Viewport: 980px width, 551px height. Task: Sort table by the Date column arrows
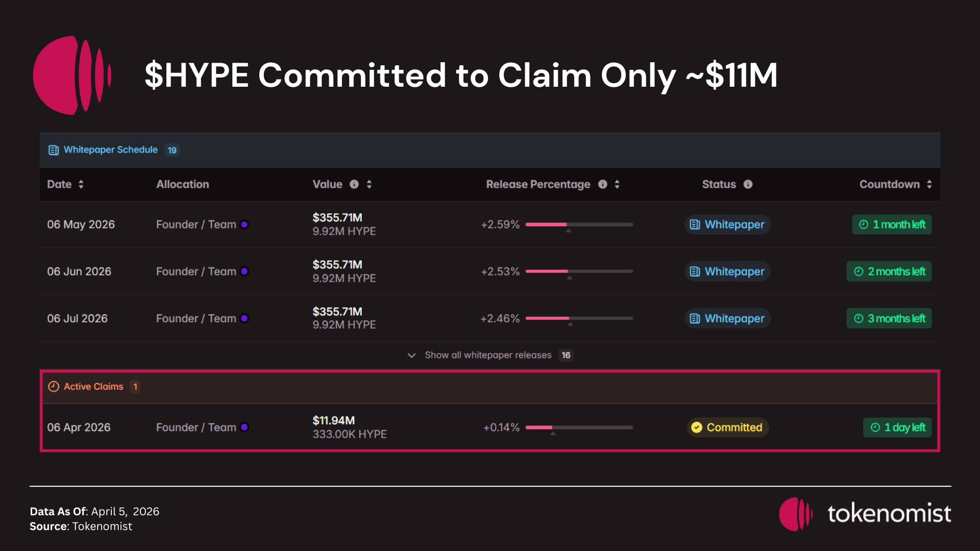tap(81, 184)
